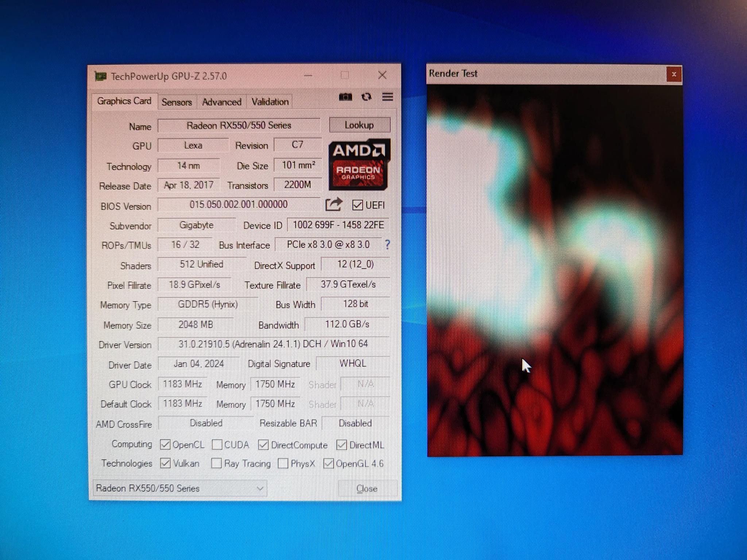The width and height of the screenshot is (747, 560).
Task: Click the GPU-Z screenshot camera icon
Action: point(345,97)
